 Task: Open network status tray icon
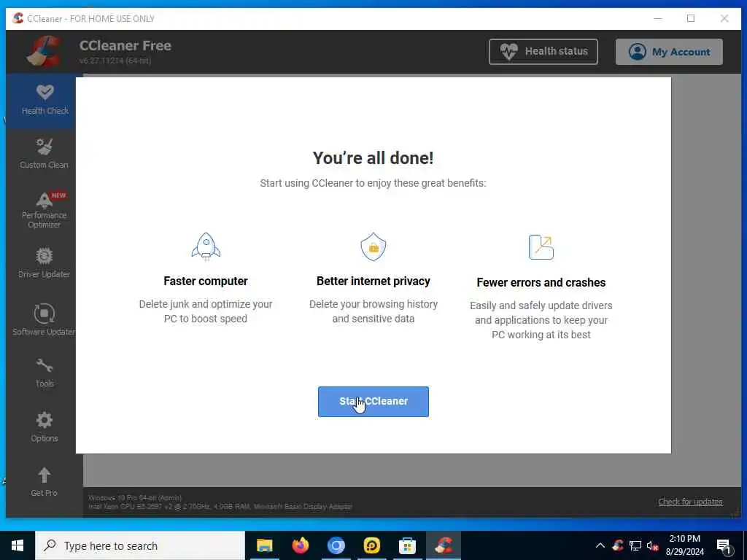[x=635, y=545]
